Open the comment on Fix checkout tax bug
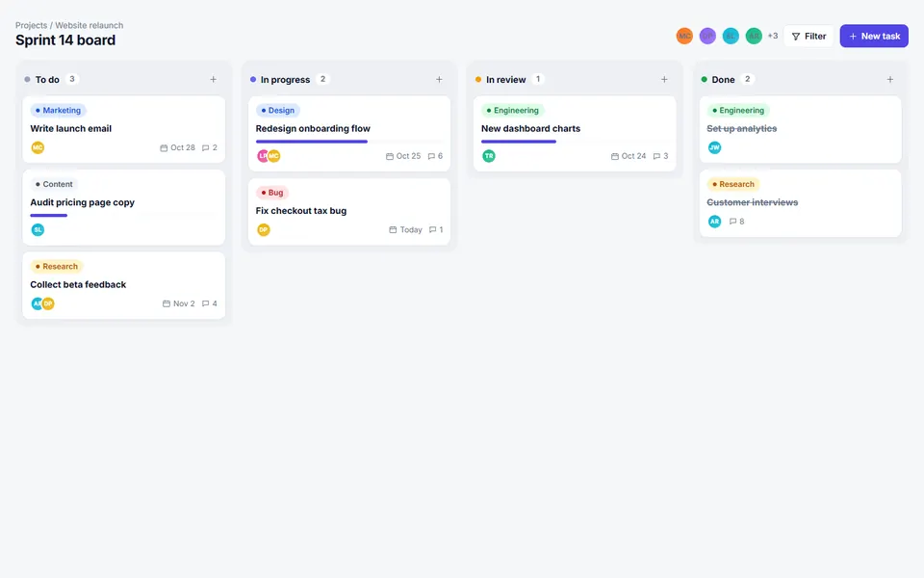The image size is (924, 578). click(436, 229)
